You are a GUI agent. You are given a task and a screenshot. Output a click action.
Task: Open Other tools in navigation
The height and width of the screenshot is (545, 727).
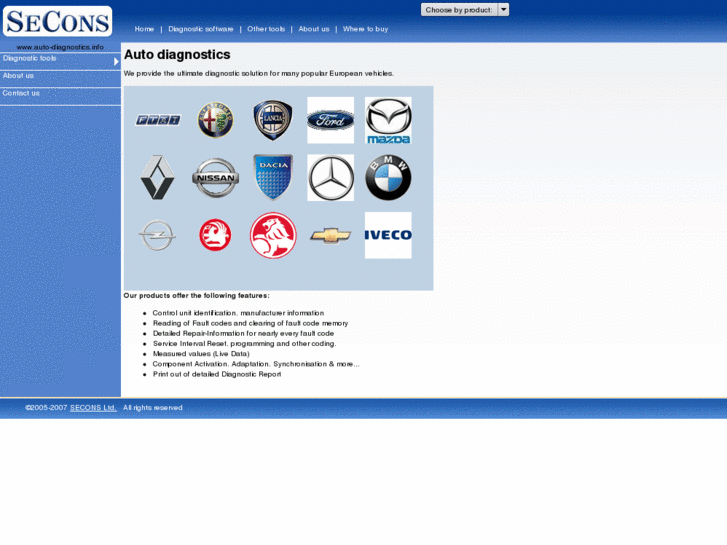point(266,29)
